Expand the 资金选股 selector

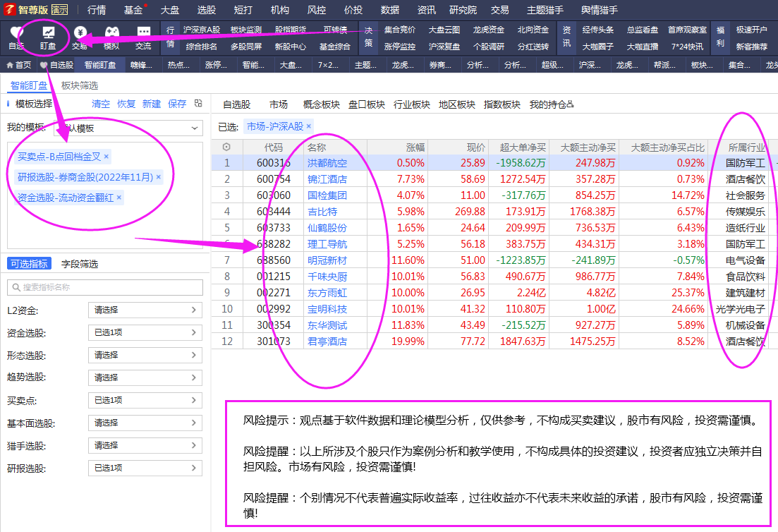coord(145,332)
